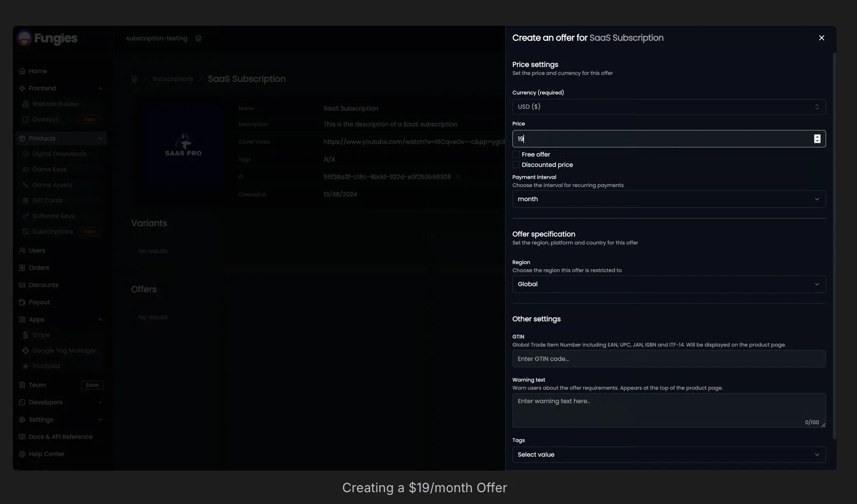857x504 pixels.
Task: Close the Create an offer panel
Action: click(821, 38)
